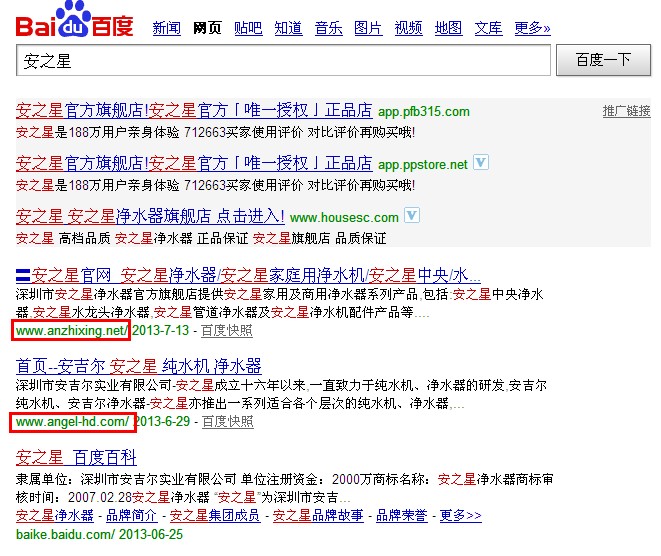
Task: Open 百度快照 for www.angel-hd.com result
Action: click(x=228, y=422)
